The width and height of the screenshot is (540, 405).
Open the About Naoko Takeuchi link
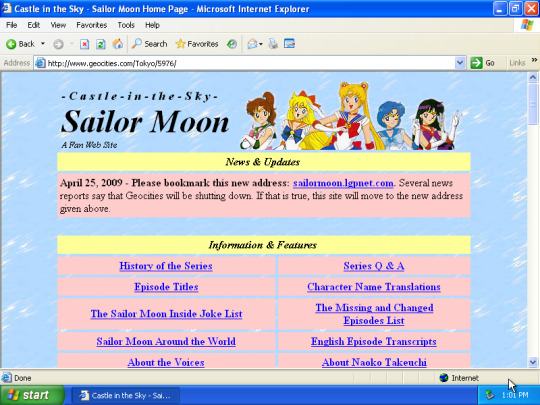click(x=374, y=362)
